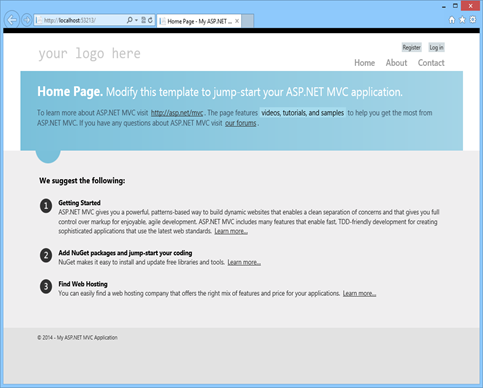Open the About menu item

[396, 63]
